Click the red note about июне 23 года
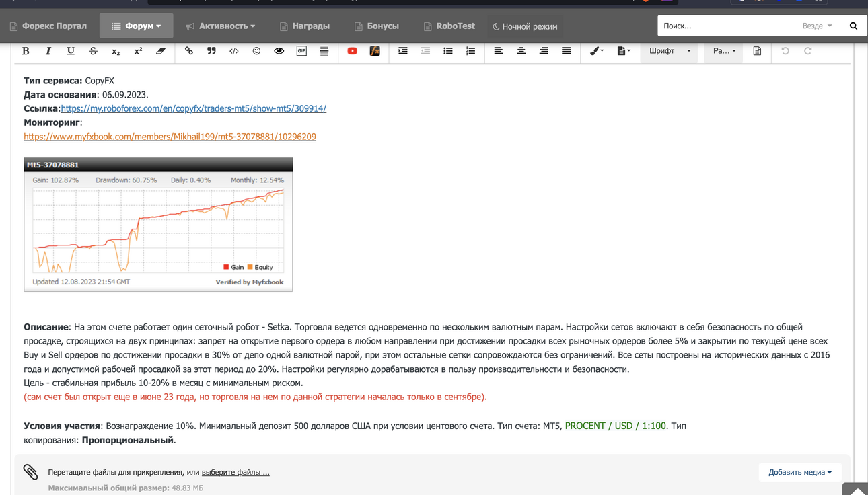868x495 pixels. 255,397
